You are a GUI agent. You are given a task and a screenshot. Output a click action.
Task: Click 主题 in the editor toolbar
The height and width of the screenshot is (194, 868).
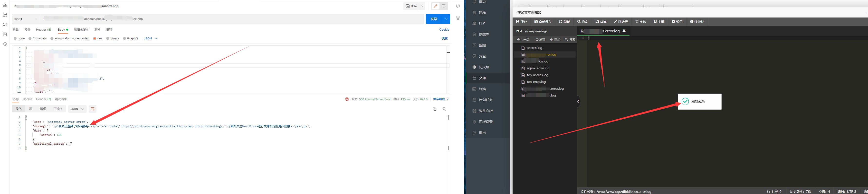point(659,22)
